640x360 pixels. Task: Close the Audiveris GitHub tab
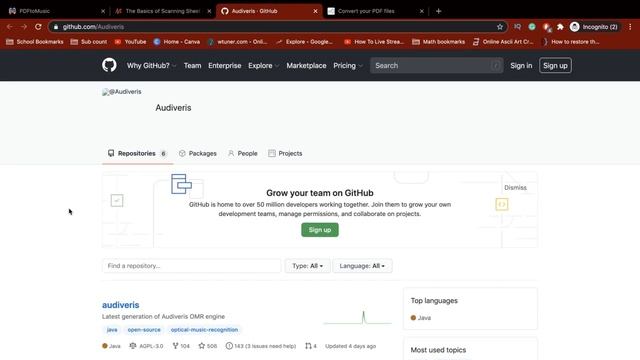pyautogui.click(x=315, y=11)
